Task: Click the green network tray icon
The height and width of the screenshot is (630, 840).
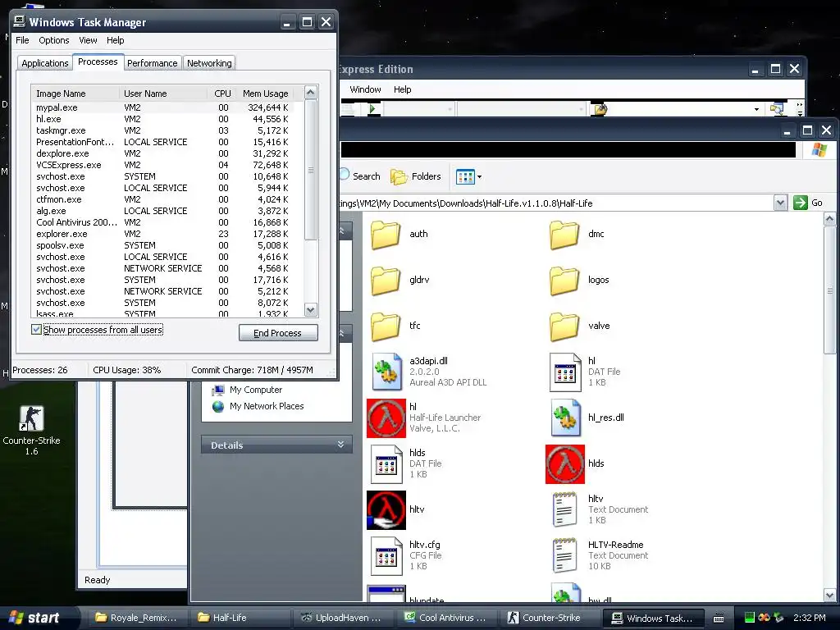Action: (x=750, y=618)
